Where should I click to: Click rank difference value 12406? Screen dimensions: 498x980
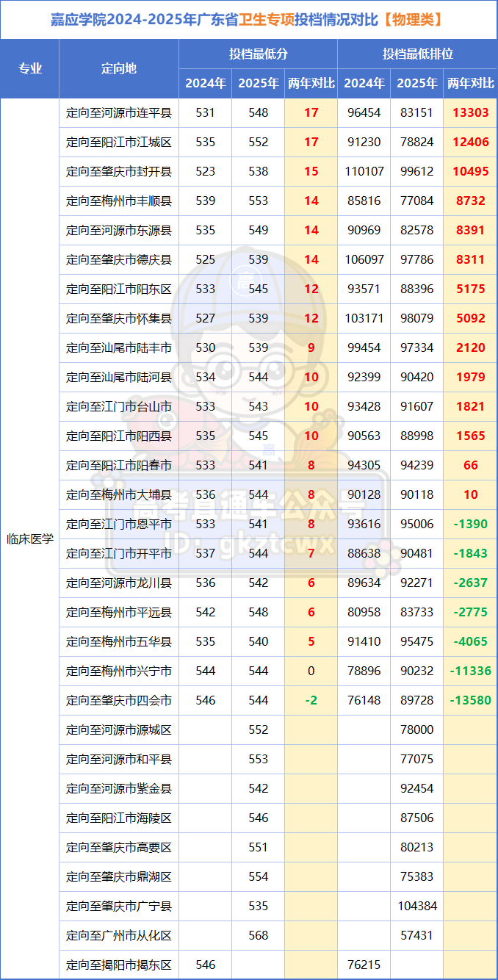471,143
